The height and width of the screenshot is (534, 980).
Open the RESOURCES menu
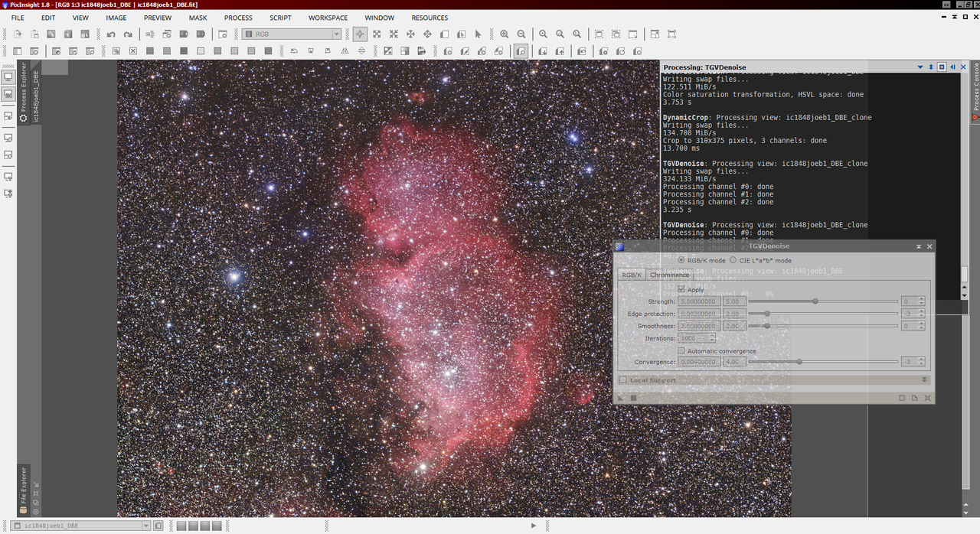[430, 18]
